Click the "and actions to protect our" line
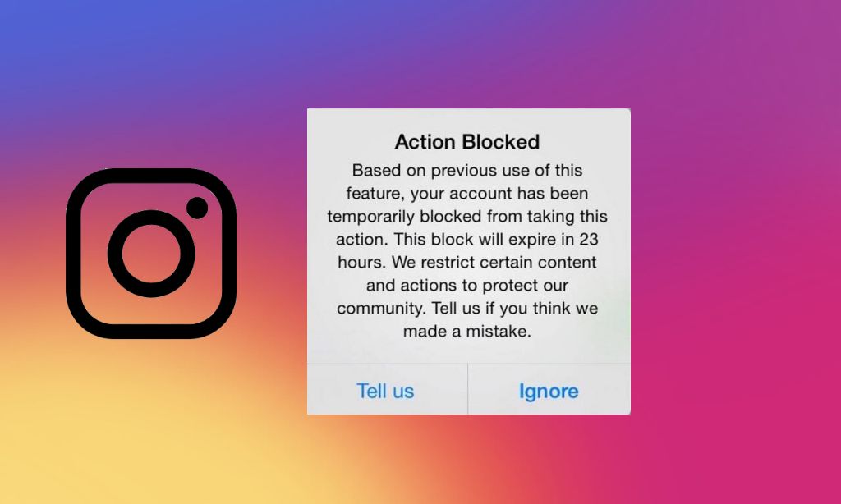The height and width of the screenshot is (504, 841). 467,285
